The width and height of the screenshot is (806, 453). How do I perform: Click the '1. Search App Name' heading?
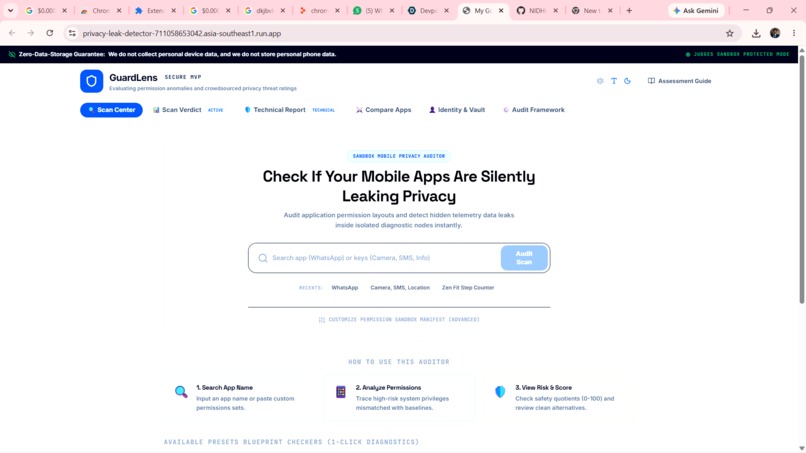(225, 388)
